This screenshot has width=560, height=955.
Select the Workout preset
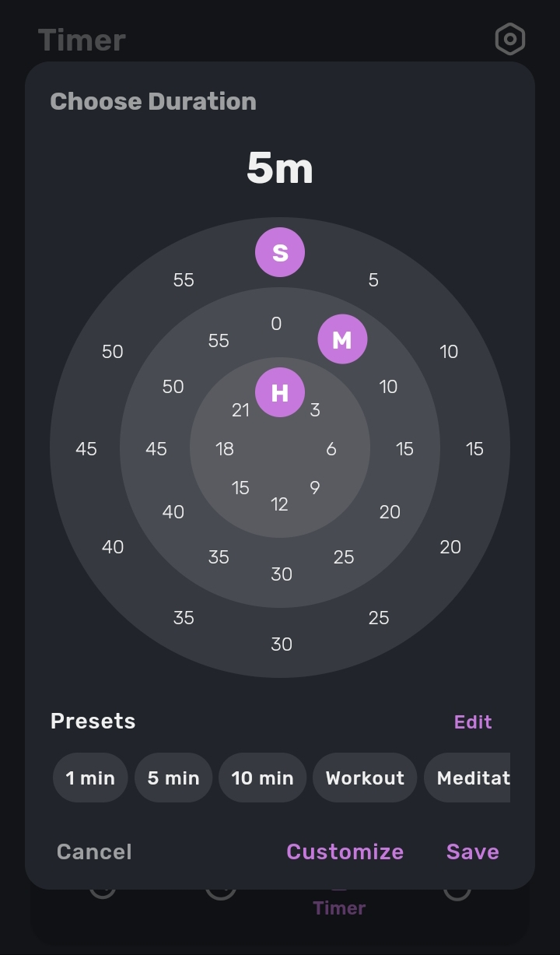pyautogui.click(x=365, y=778)
